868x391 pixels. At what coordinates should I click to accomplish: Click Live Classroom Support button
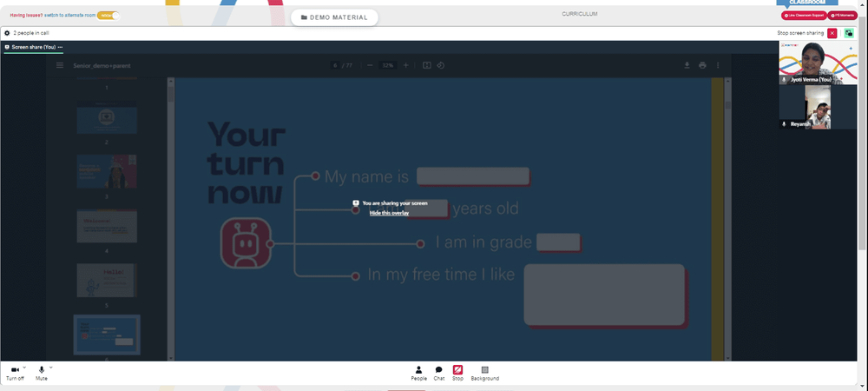(x=804, y=16)
